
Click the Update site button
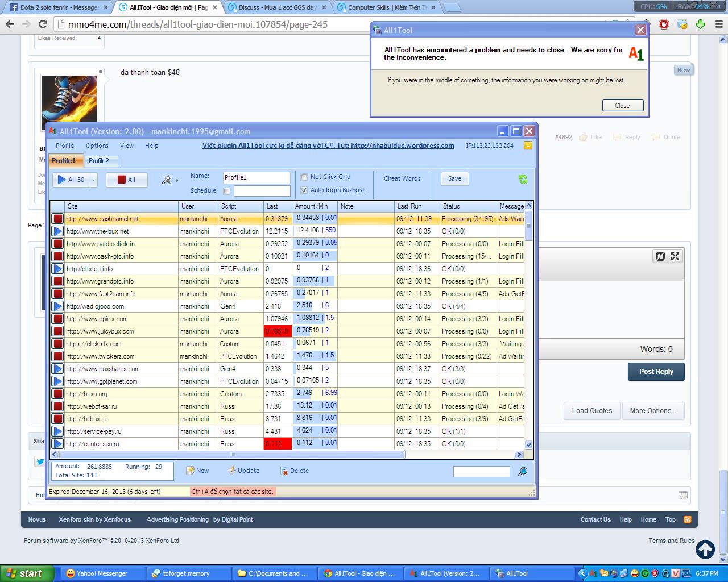[x=243, y=471]
